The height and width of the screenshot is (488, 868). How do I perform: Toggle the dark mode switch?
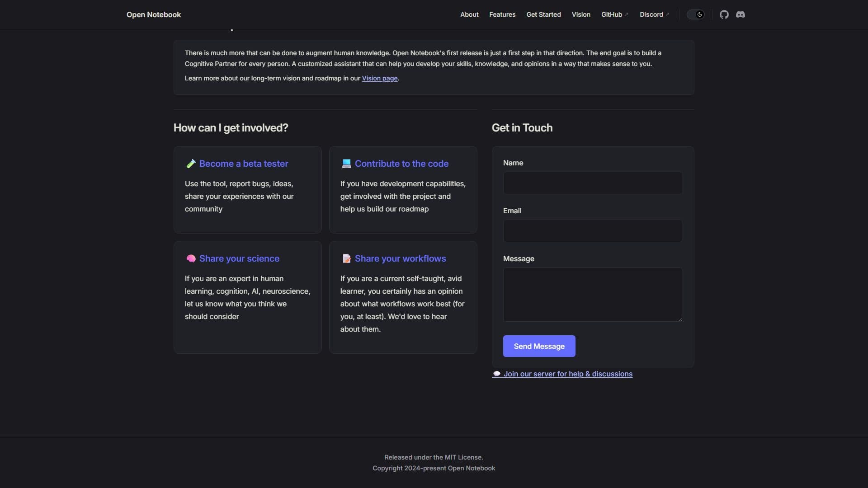(x=695, y=14)
